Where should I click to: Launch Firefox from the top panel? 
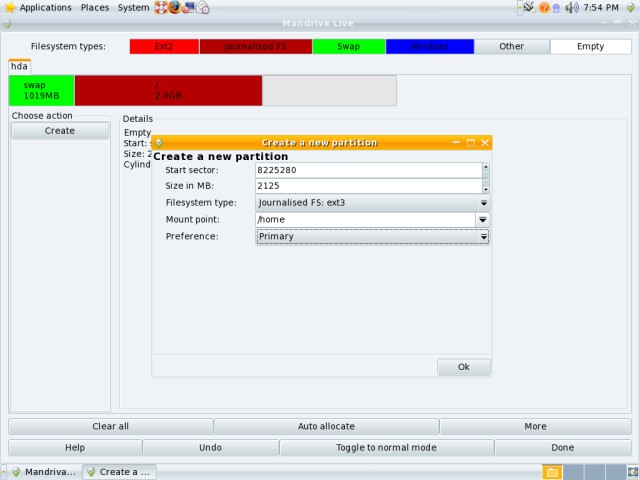[x=175, y=7]
